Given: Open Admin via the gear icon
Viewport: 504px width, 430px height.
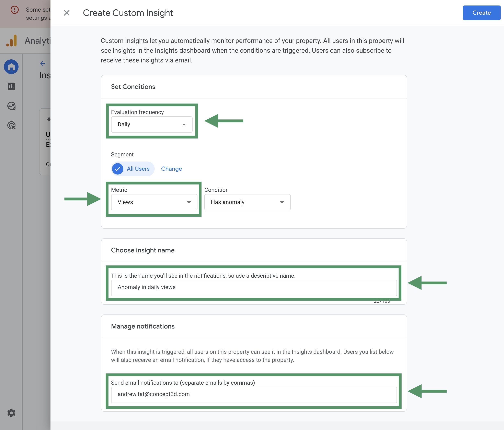Looking at the screenshot, I should pyautogui.click(x=11, y=413).
